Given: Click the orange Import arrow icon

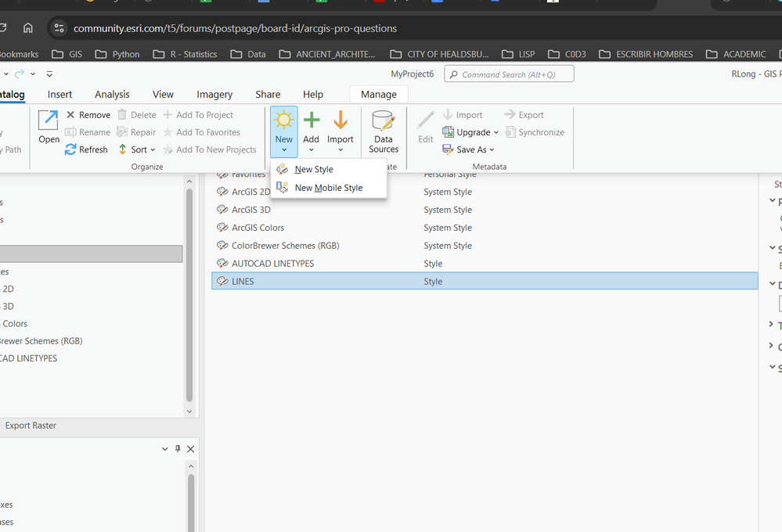Looking at the screenshot, I should point(341,120).
